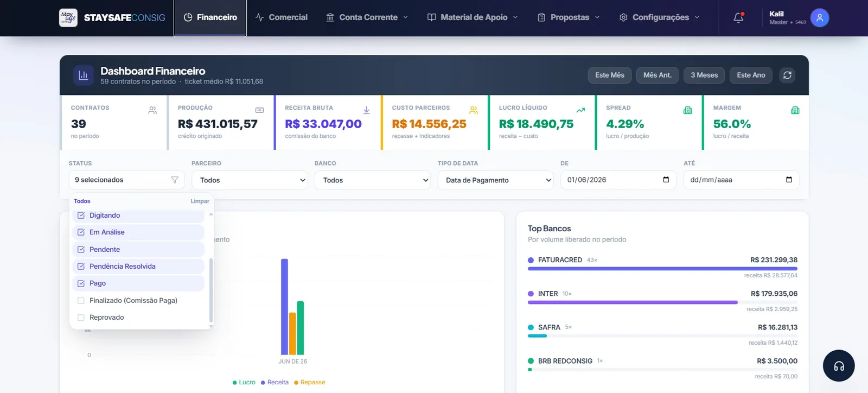868x393 pixels.
Task: Click the status list scrollbar
Action: point(210,290)
